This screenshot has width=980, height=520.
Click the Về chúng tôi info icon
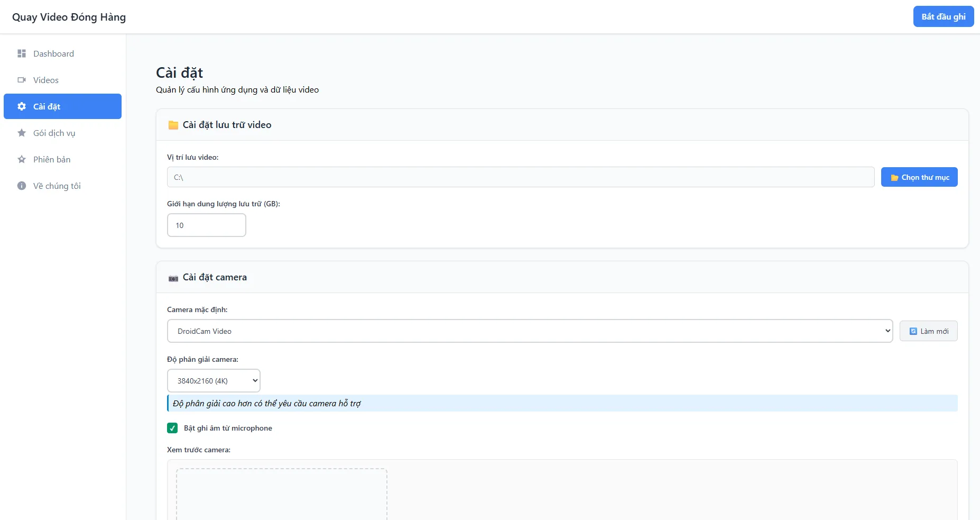(x=22, y=186)
